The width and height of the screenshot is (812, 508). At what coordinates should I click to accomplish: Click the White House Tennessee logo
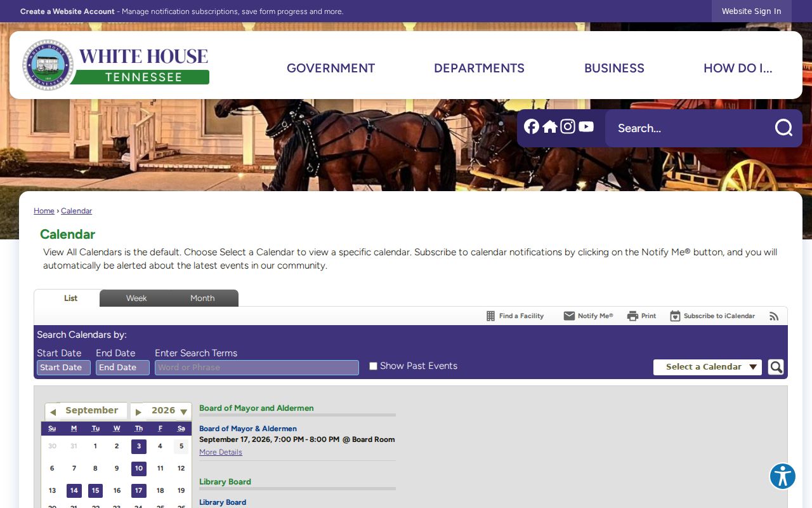click(115, 65)
